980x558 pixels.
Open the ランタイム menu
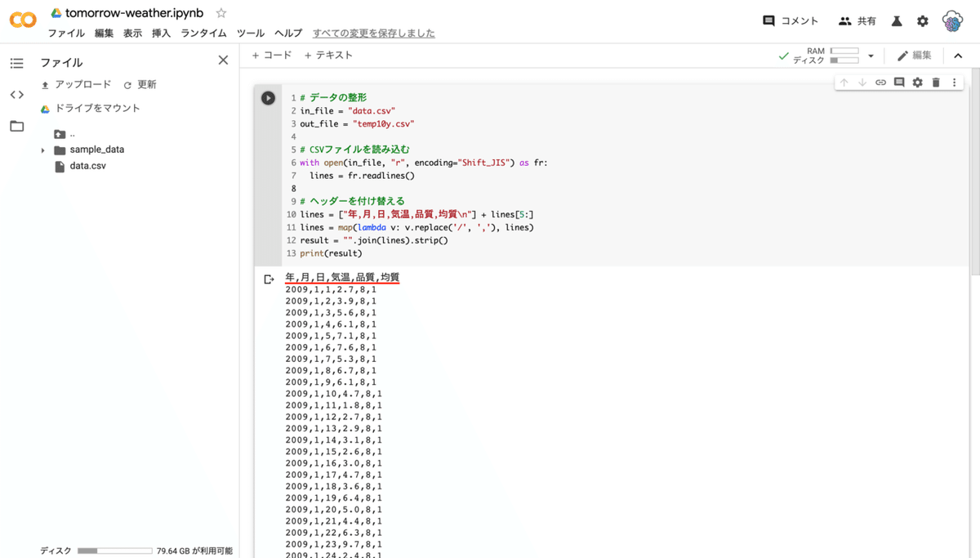[203, 33]
